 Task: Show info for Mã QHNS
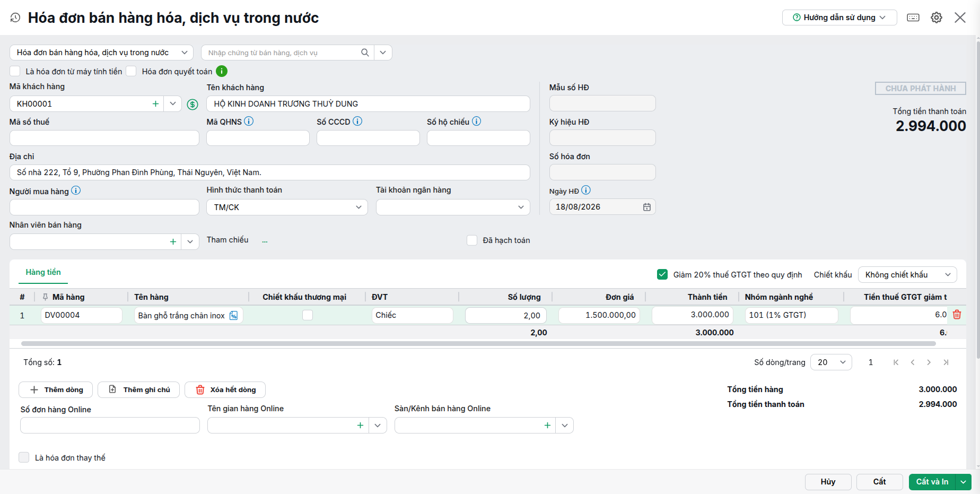pyautogui.click(x=249, y=121)
